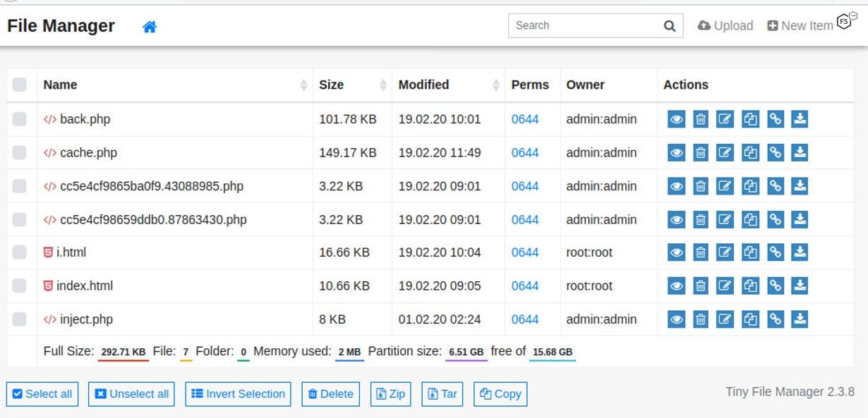Check the select-all box in the header row
The height and width of the screenshot is (418, 868).
(x=20, y=84)
